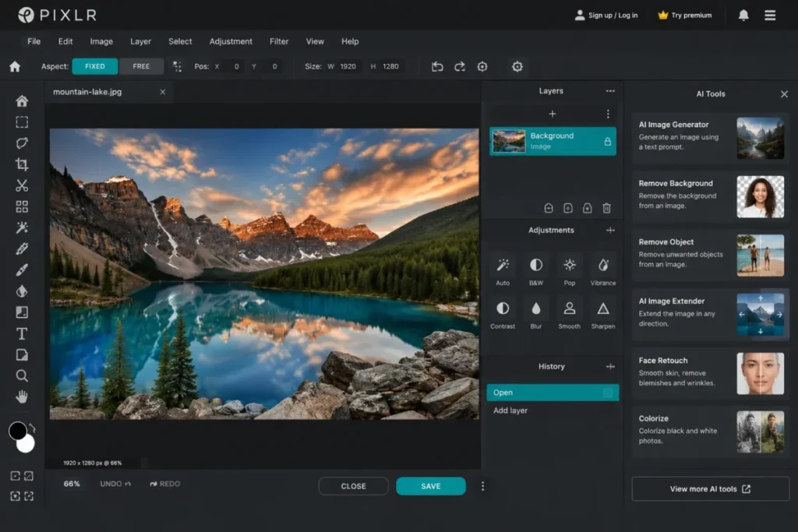Viewport: 798px width, 532px height.
Task: Open the 66% zoom level menu
Action: click(72, 484)
